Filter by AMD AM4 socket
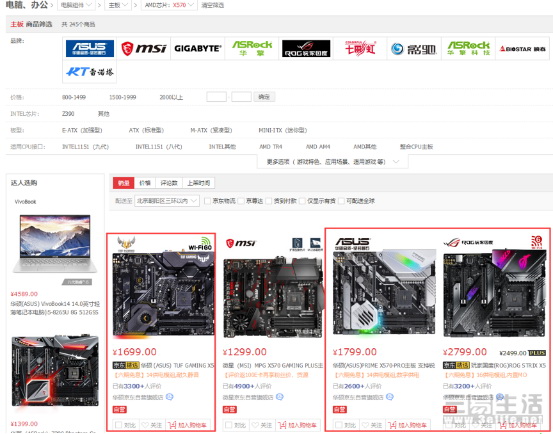Image resolution: width=553 pixels, height=434 pixels. tap(318, 146)
